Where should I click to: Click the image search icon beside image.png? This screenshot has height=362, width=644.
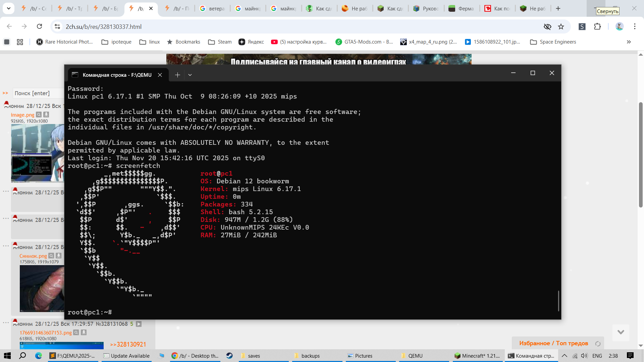[x=39, y=115]
